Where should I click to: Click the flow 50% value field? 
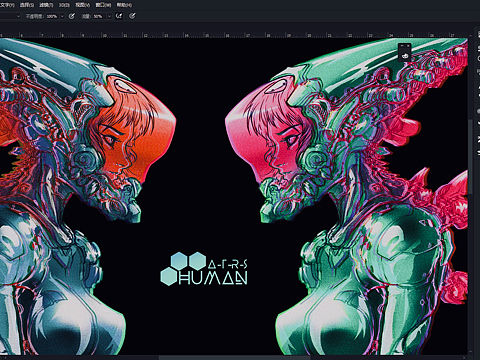(98, 16)
